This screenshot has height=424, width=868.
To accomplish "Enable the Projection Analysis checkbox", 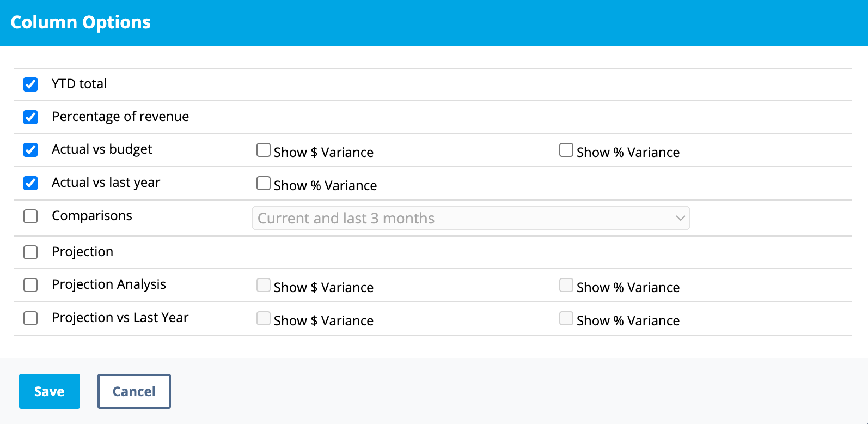I will [x=30, y=285].
